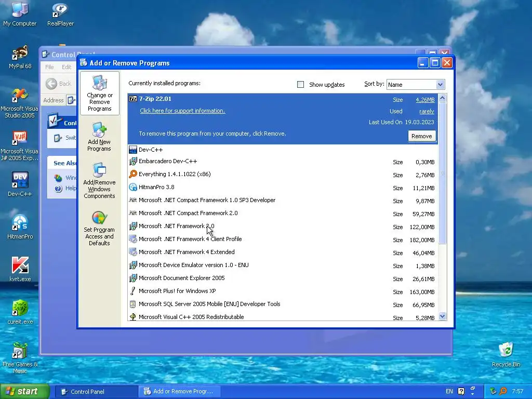Click the programs list scrollbar thumb

[x=442, y=173]
